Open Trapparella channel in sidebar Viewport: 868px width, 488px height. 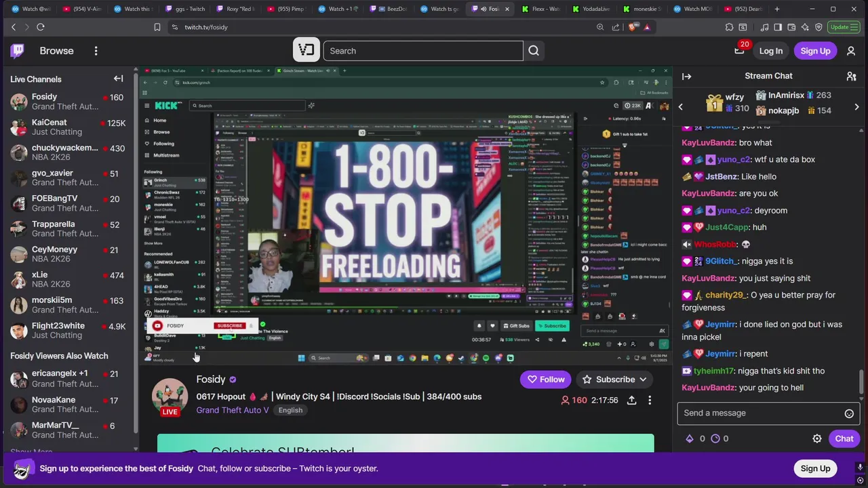[x=68, y=228]
